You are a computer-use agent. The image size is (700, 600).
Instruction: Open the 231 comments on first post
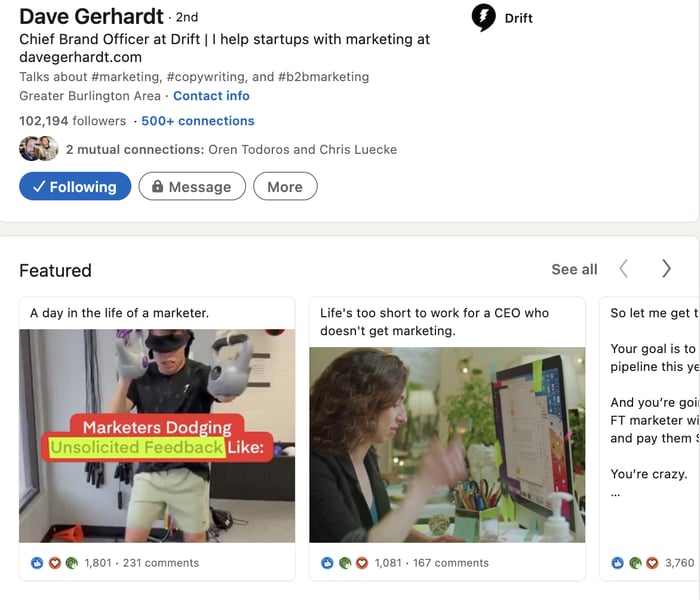(161, 563)
